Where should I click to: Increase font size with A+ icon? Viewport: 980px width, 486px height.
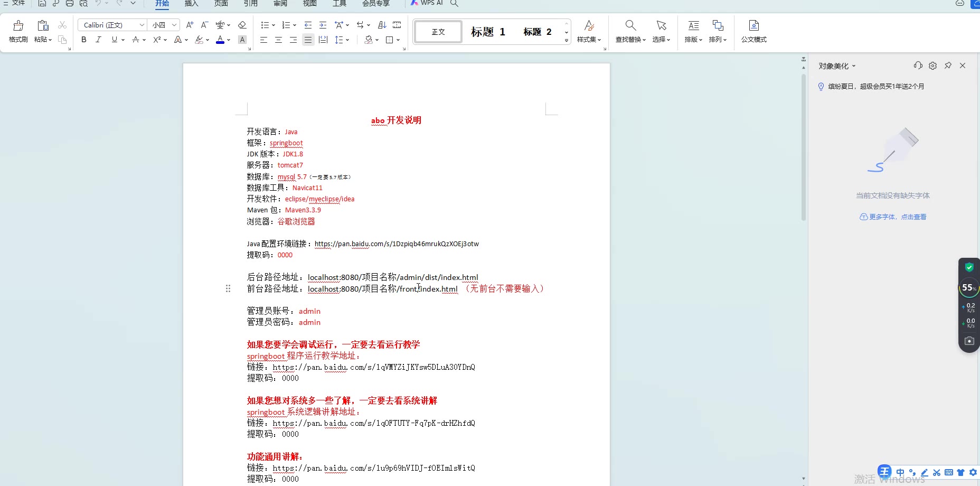coord(190,25)
